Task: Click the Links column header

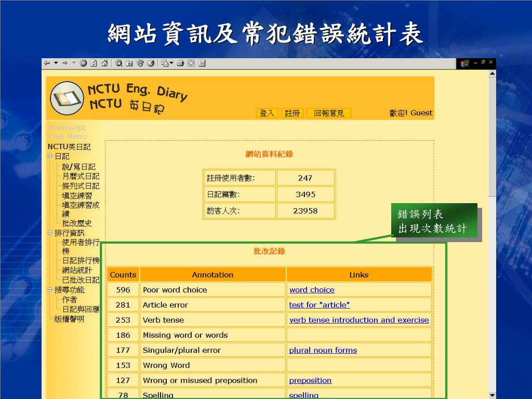Action: [359, 274]
